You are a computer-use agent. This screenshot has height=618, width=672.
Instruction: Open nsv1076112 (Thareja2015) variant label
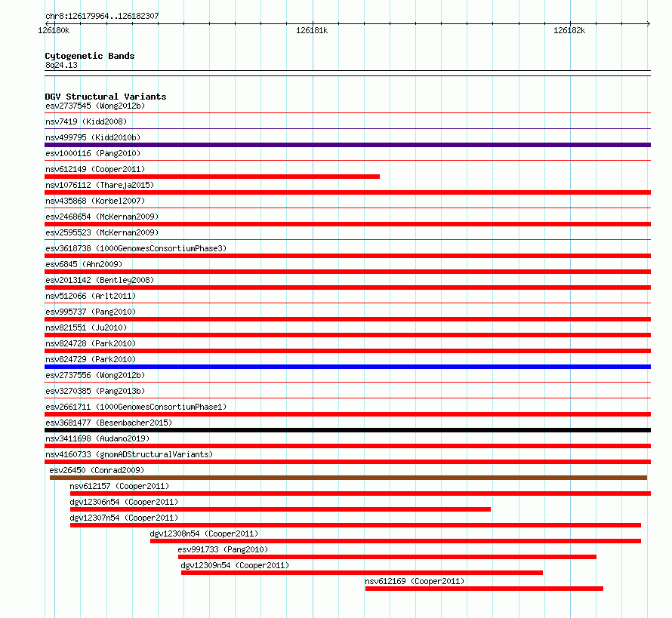(100, 185)
